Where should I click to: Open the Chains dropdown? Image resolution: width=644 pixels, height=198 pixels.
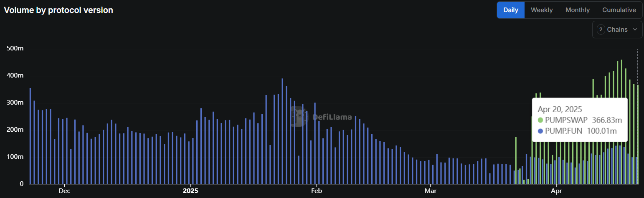tap(617, 29)
